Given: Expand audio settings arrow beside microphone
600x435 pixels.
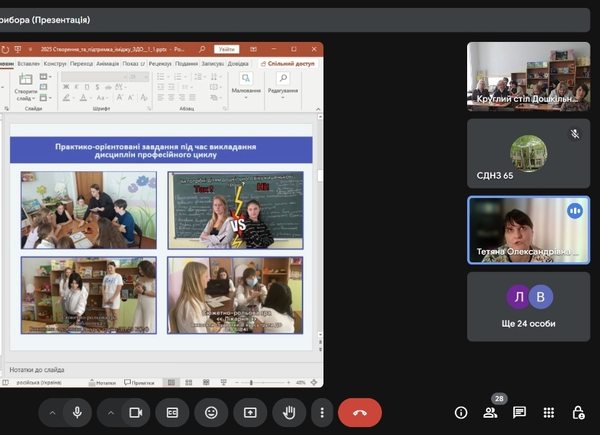Looking at the screenshot, I should tap(52, 412).
